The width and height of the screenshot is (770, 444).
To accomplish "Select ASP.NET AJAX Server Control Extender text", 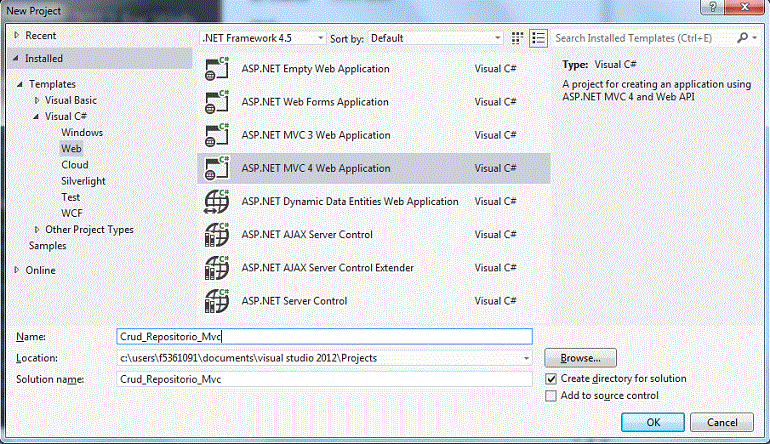I will pyautogui.click(x=328, y=268).
